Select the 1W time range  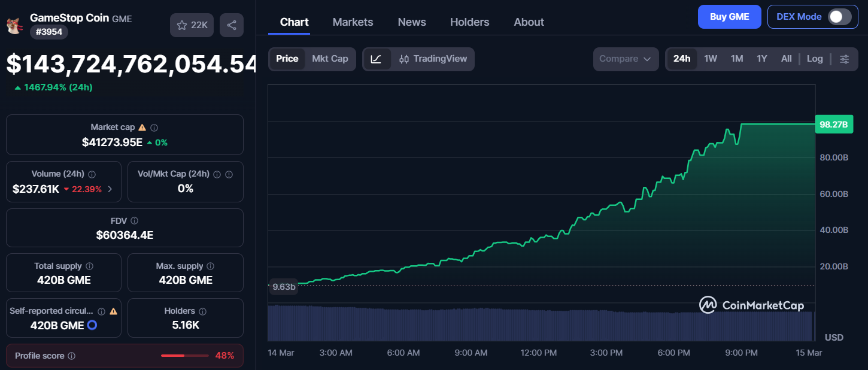coord(711,59)
